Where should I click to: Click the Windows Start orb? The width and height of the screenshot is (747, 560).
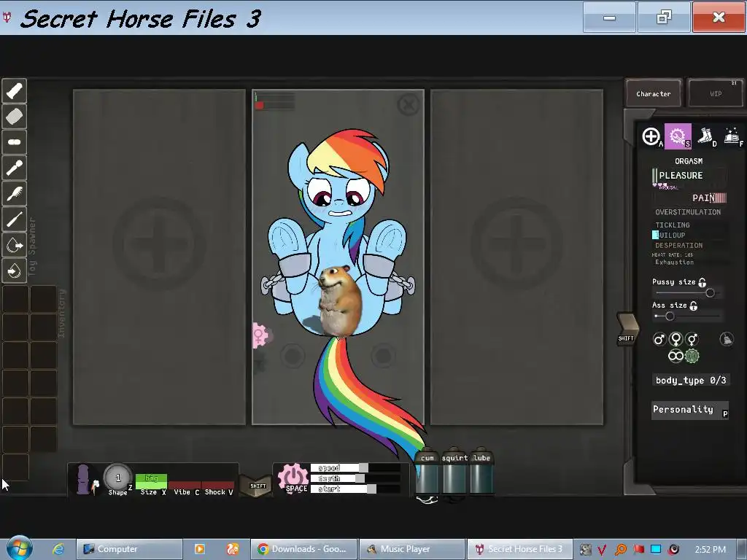tap(20, 548)
